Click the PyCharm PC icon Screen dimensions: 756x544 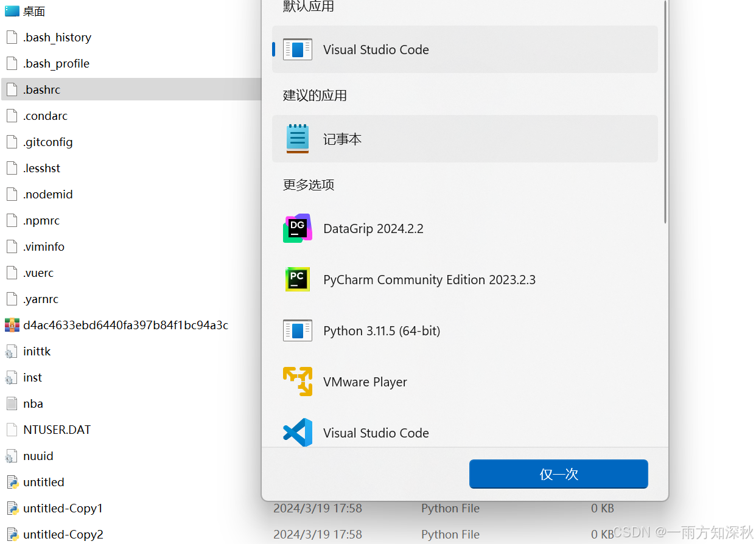coord(298,279)
